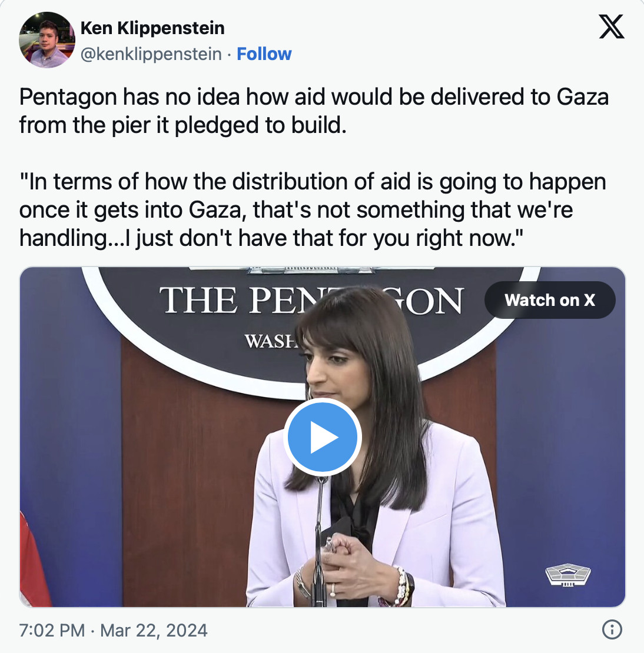
Task: Click the tweet's opening sentence about the pier
Action: pyautogui.click(x=313, y=111)
